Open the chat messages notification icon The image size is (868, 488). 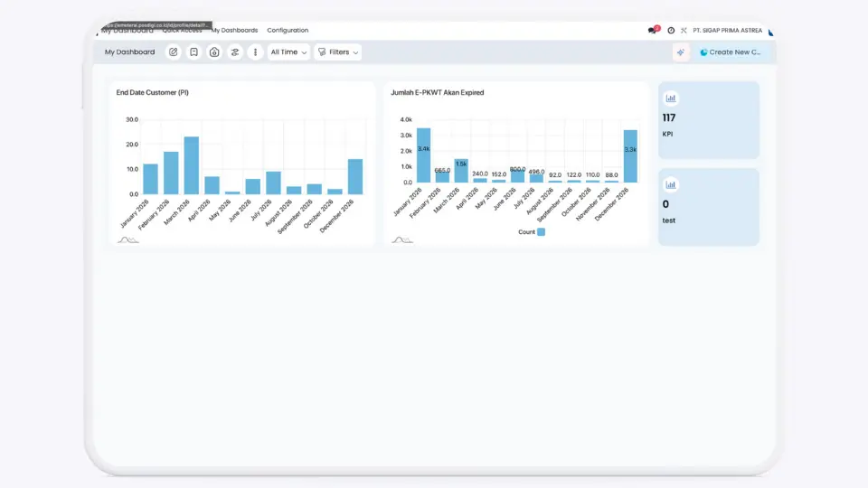[653, 30]
